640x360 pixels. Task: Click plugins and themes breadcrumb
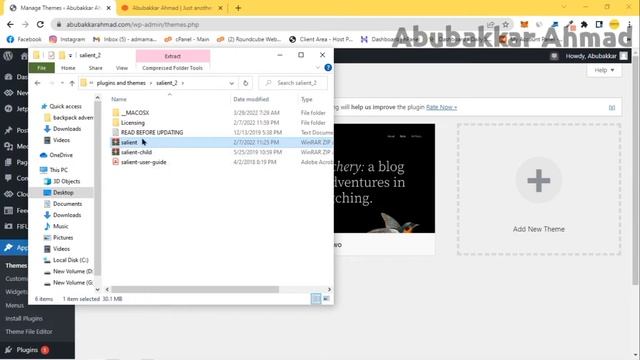[121, 83]
